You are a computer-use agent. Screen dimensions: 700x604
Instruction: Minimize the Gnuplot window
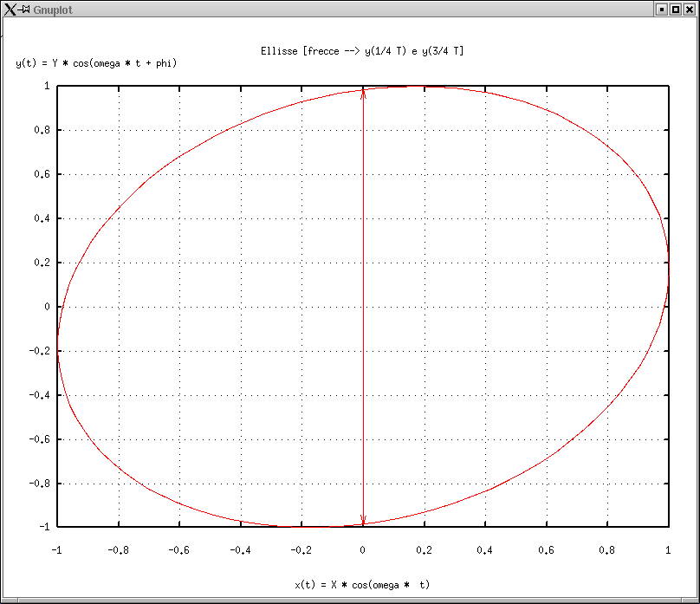tap(662, 10)
